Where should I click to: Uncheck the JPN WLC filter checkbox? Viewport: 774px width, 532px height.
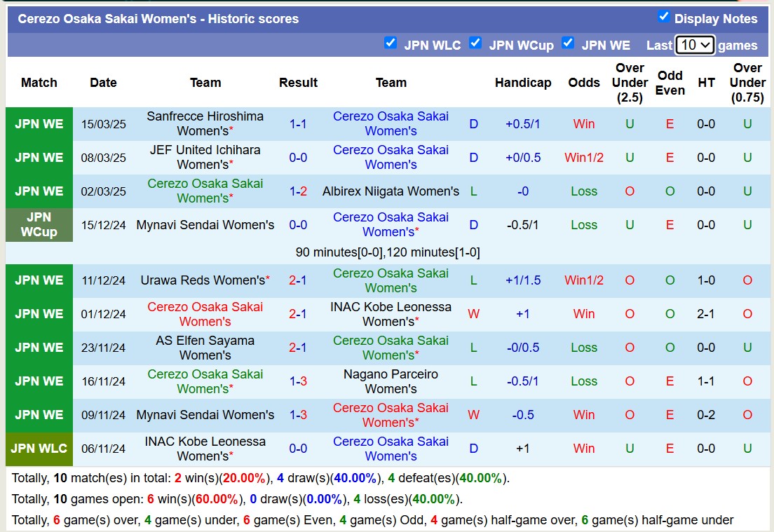coord(391,43)
